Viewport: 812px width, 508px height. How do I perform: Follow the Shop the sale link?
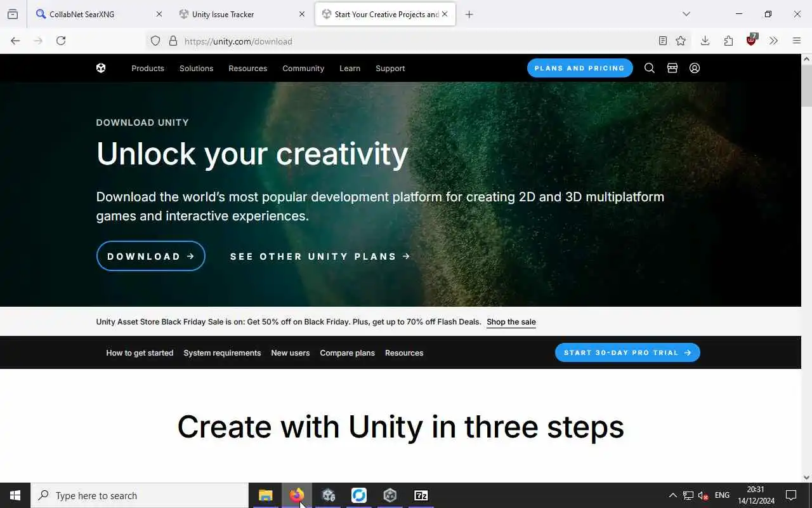[x=511, y=322]
